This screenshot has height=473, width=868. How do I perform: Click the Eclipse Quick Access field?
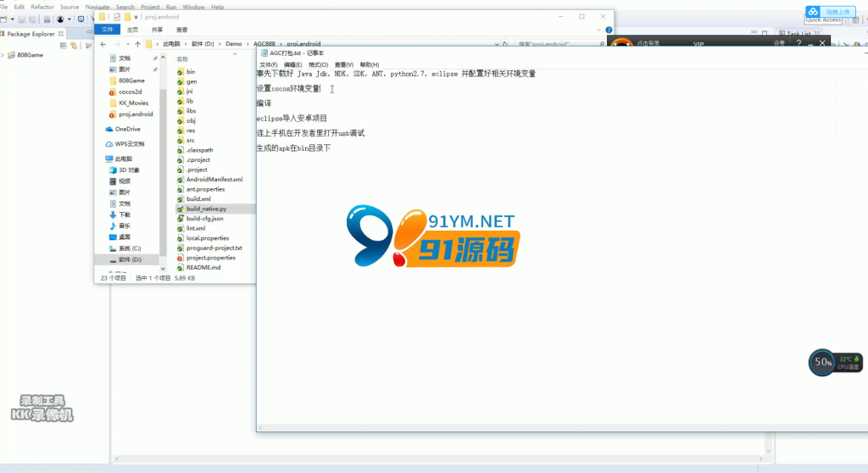[824, 20]
